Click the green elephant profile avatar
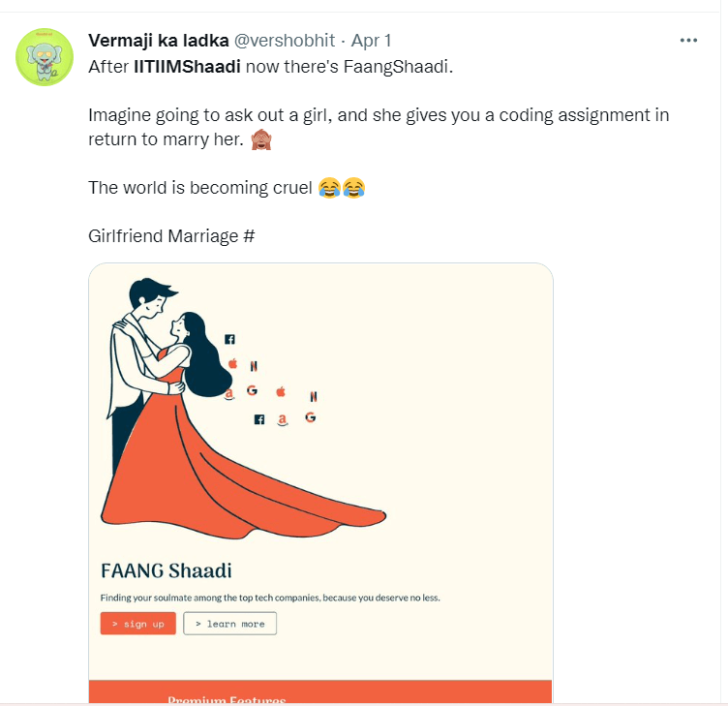 (45, 57)
